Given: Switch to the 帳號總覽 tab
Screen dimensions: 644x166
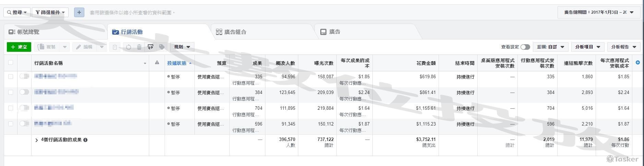Looking at the screenshot, I should click(x=24, y=32).
